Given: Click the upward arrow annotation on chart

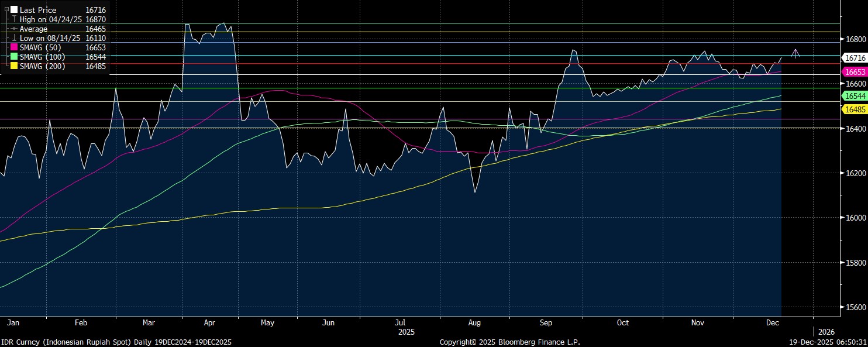Looking at the screenshot, I should [795, 53].
